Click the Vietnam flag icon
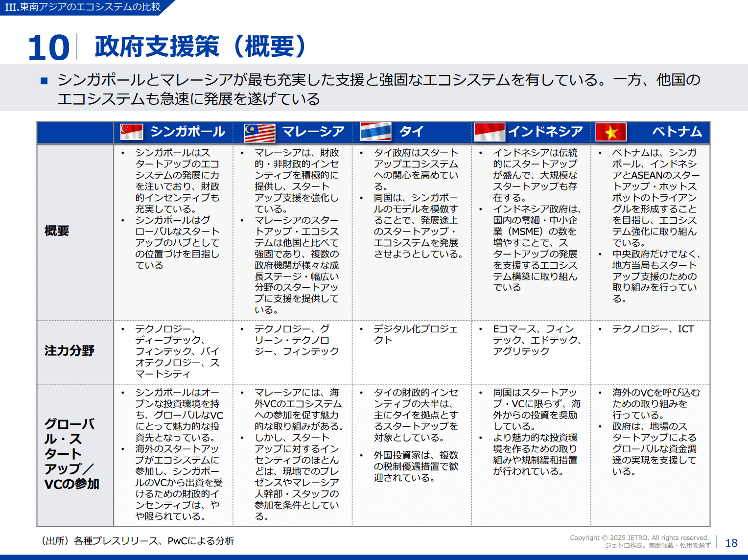The image size is (748, 560). (x=611, y=132)
